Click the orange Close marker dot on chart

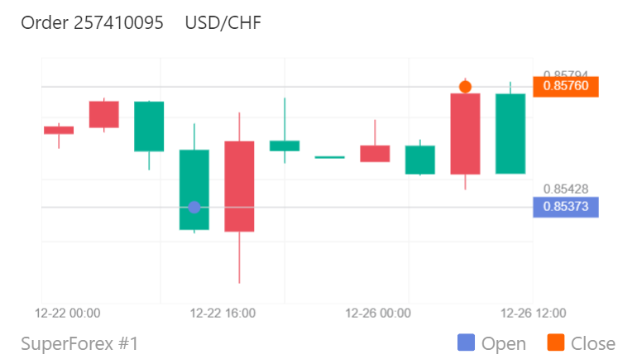(x=465, y=87)
